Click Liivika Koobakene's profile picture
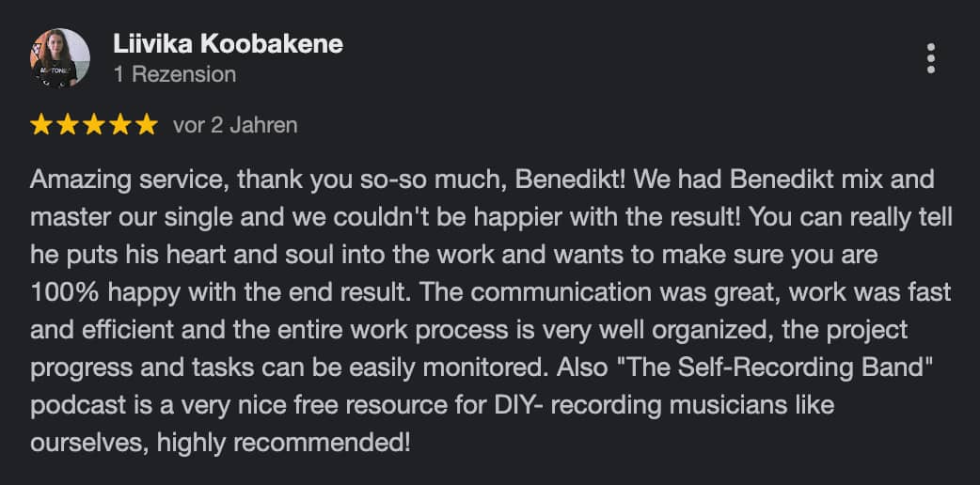Screen dimensions: 980x485 point(61,57)
